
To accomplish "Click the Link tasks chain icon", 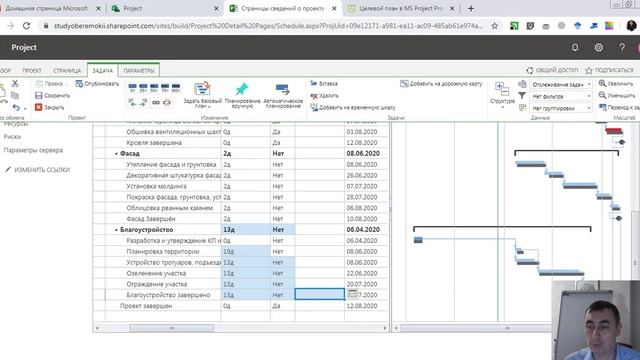I will (156, 103).
